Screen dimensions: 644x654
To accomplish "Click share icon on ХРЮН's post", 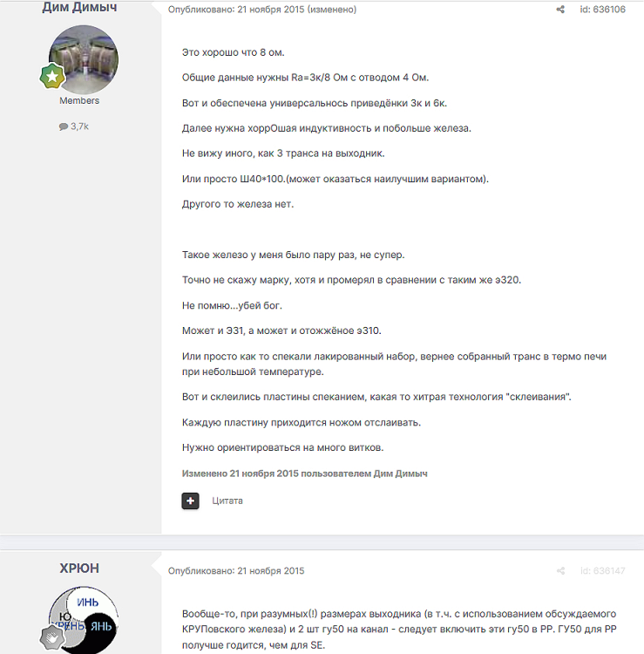I will click(x=560, y=570).
